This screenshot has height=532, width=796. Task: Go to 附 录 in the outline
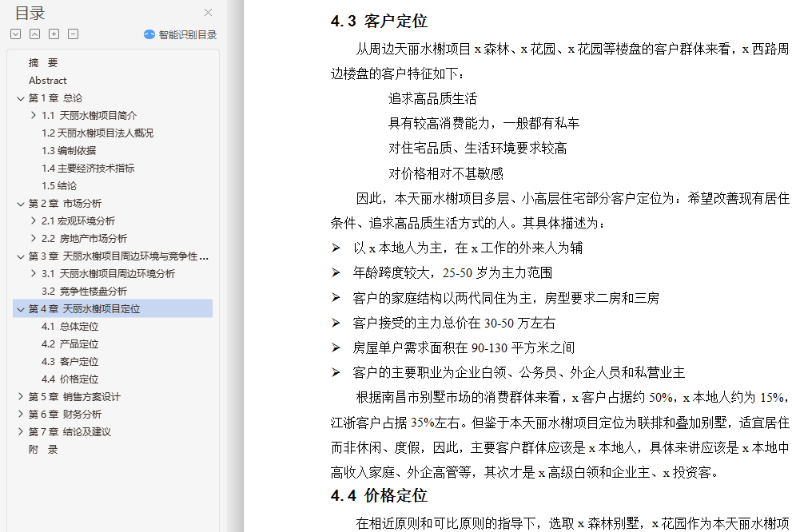coord(43,449)
